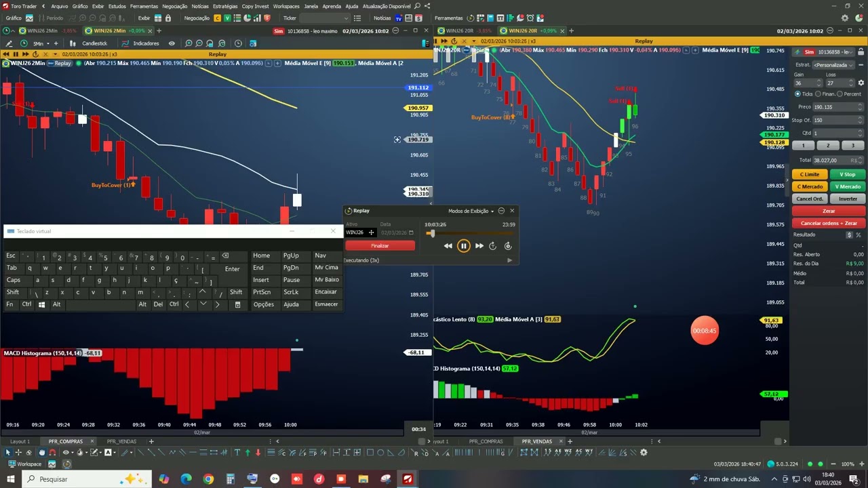Click the replay time progress slider

tap(469, 233)
